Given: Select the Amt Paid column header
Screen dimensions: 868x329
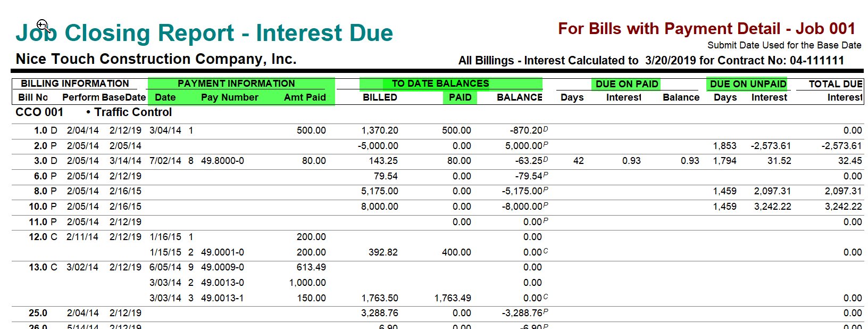Looking at the screenshot, I should point(305,97).
